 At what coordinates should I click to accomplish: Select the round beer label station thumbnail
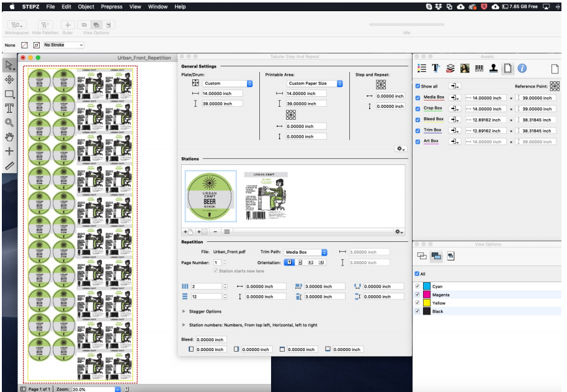pos(211,196)
